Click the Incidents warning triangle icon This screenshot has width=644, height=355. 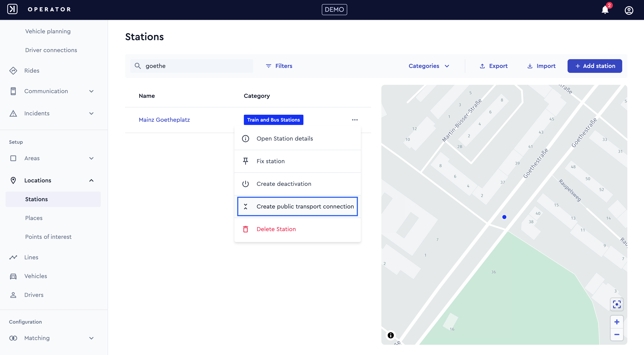pyautogui.click(x=13, y=113)
